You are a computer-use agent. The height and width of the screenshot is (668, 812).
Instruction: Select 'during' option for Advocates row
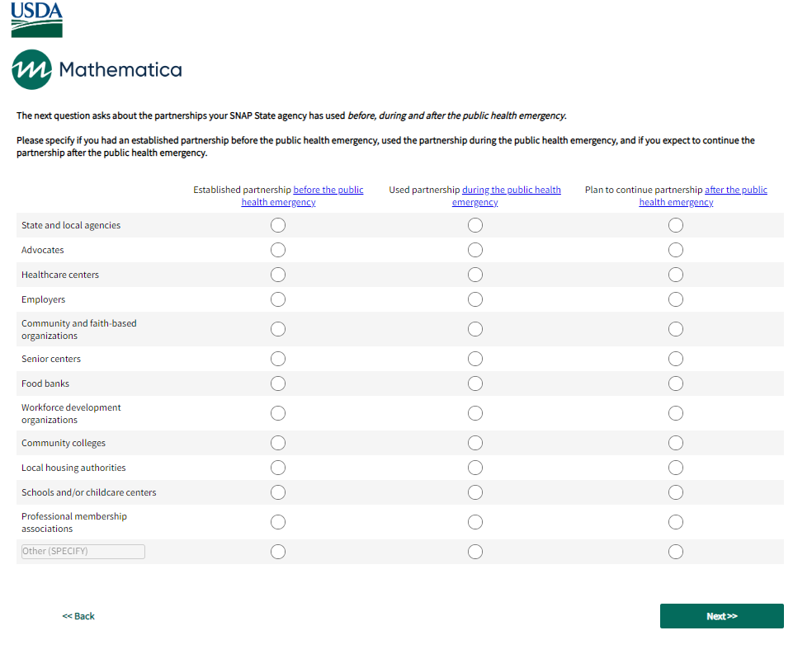475,250
